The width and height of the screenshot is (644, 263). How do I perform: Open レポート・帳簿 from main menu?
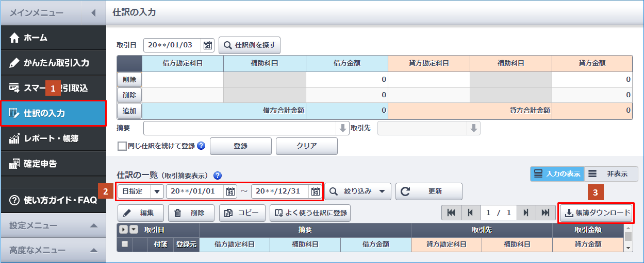coord(53,138)
